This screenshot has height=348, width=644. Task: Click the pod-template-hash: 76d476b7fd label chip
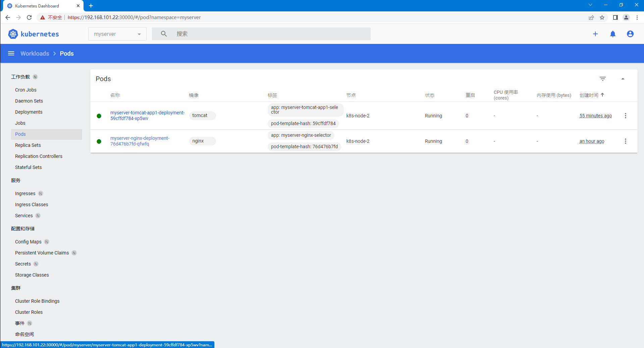[304, 147]
